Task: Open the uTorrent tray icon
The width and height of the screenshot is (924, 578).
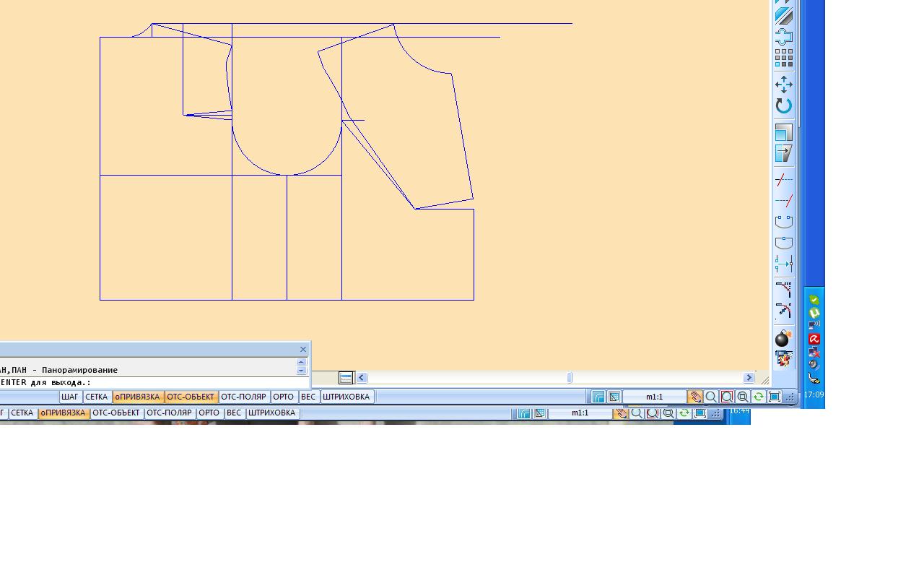Action: coord(814,313)
